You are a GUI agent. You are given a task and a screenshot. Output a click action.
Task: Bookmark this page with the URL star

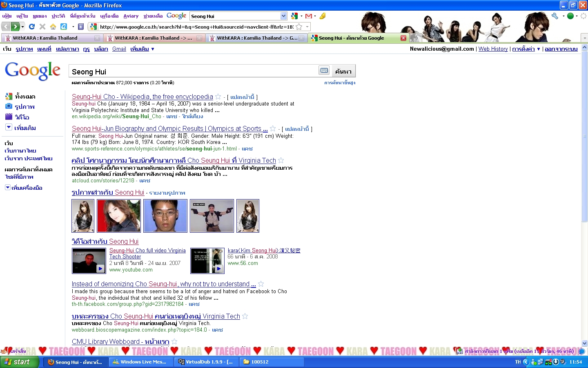299,27
